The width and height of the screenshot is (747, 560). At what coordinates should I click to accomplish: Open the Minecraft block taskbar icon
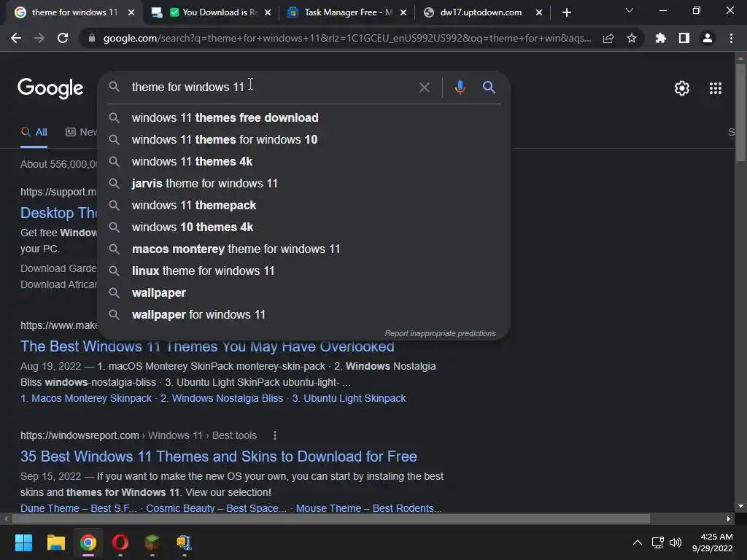[152, 542]
